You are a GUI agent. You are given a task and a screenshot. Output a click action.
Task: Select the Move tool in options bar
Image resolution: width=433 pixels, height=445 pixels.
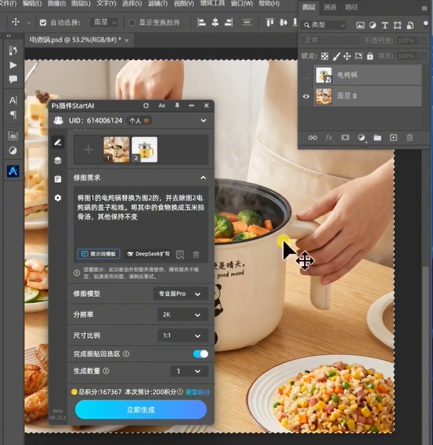[15, 22]
